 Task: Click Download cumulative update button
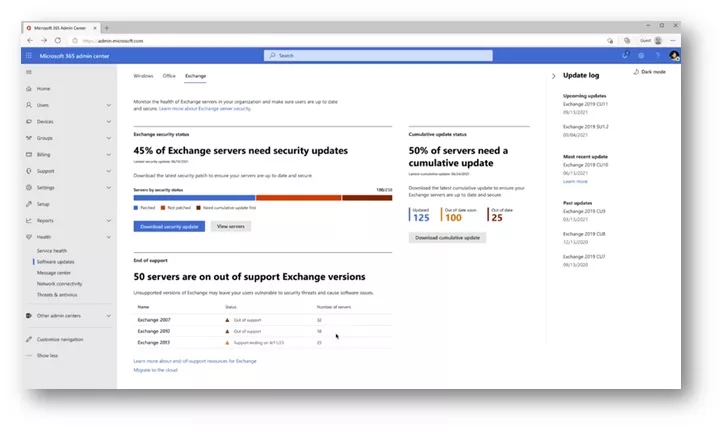coord(447,238)
